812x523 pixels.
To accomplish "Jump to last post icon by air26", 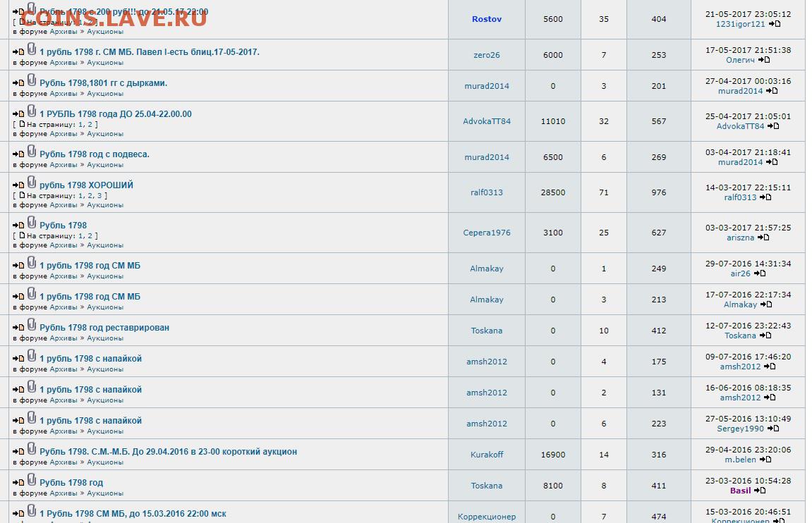I will 759,273.
